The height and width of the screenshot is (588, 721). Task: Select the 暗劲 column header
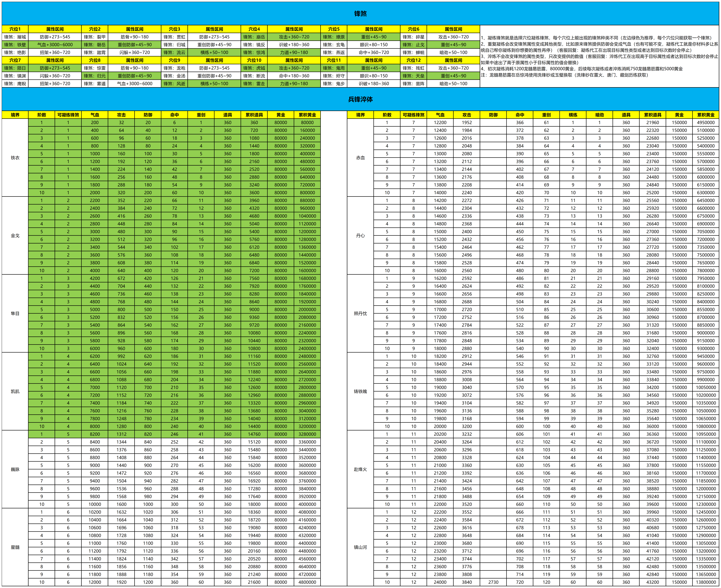point(599,115)
